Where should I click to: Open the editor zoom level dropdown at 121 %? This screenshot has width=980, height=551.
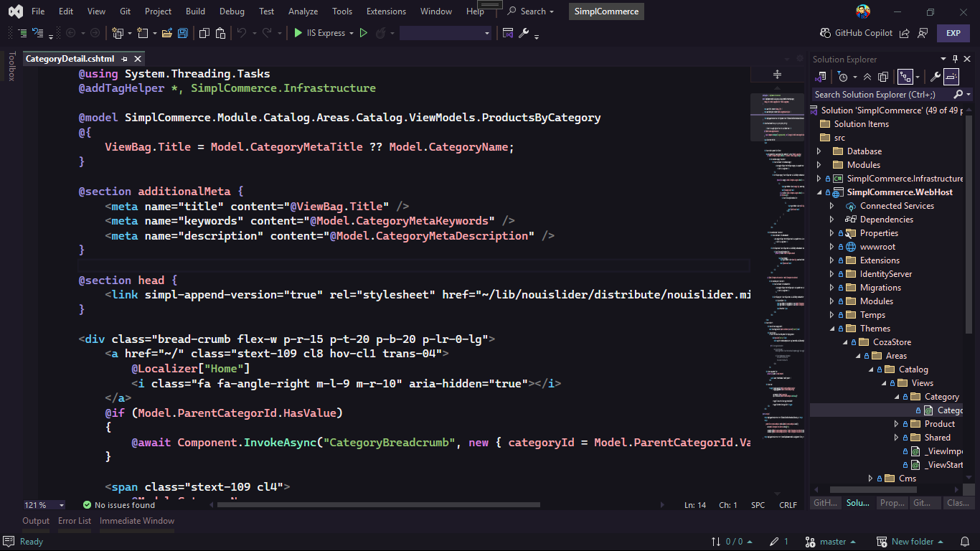click(x=62, y=505)
